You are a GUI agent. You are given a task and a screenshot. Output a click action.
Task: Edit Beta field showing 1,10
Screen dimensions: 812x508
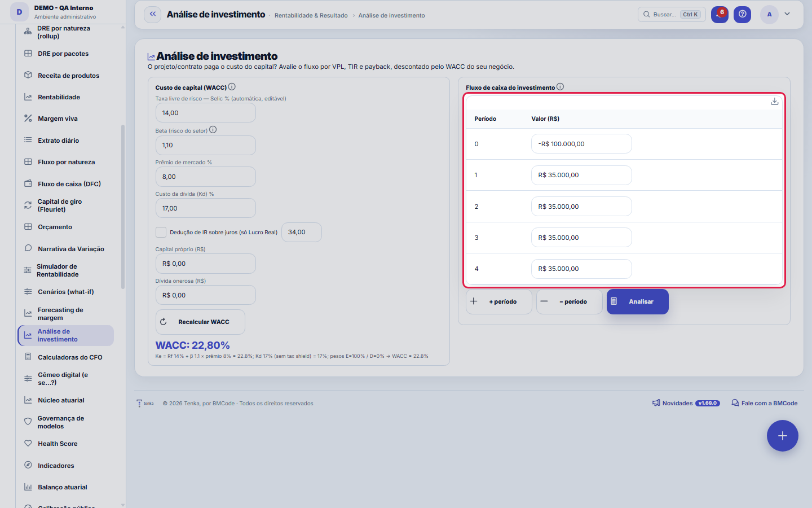pos(205,145)
